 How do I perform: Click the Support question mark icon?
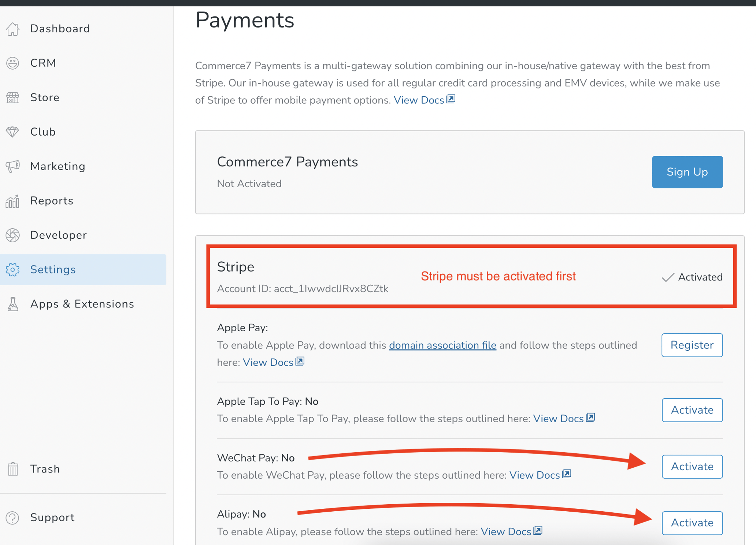click(13, 517)
